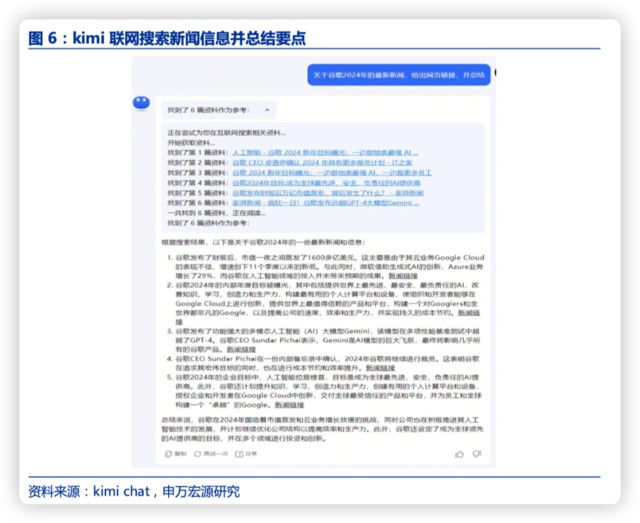Open source 3 link '谷歌 2024 新年目标曝光'
Screen dimensions: 640x523
pyautogui.click(x=332, y=173)
